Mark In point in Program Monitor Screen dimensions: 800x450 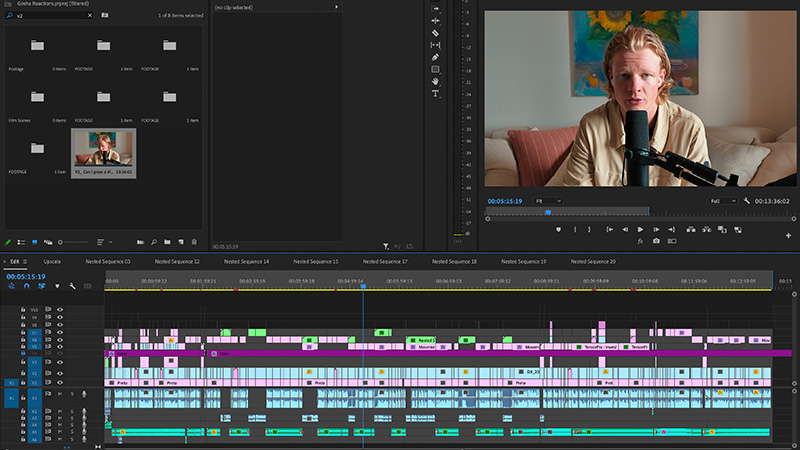575,230
